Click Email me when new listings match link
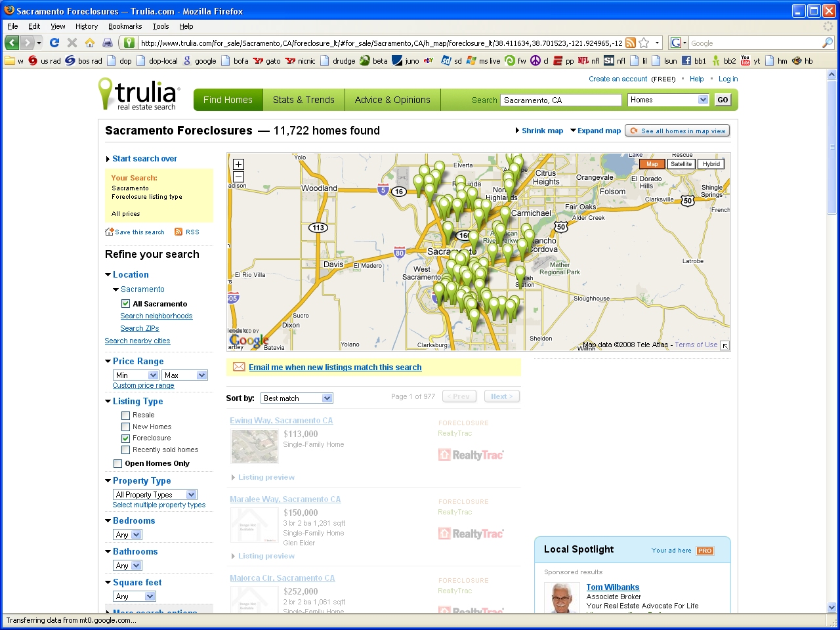 coord(335,367)
